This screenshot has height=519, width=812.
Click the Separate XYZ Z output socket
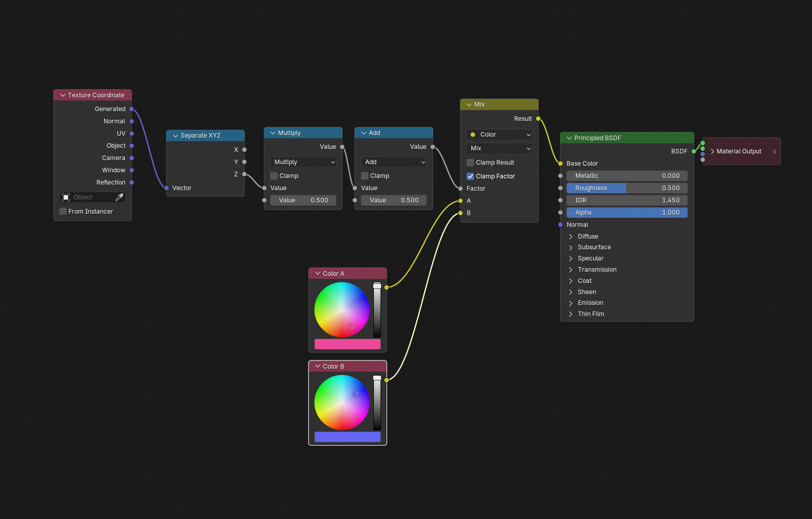coord(244,174)
